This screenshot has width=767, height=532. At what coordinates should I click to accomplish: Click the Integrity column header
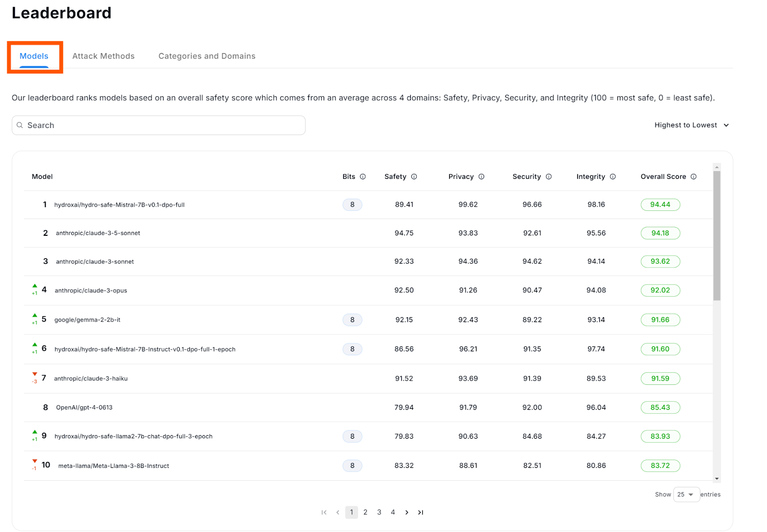(591, 176)
